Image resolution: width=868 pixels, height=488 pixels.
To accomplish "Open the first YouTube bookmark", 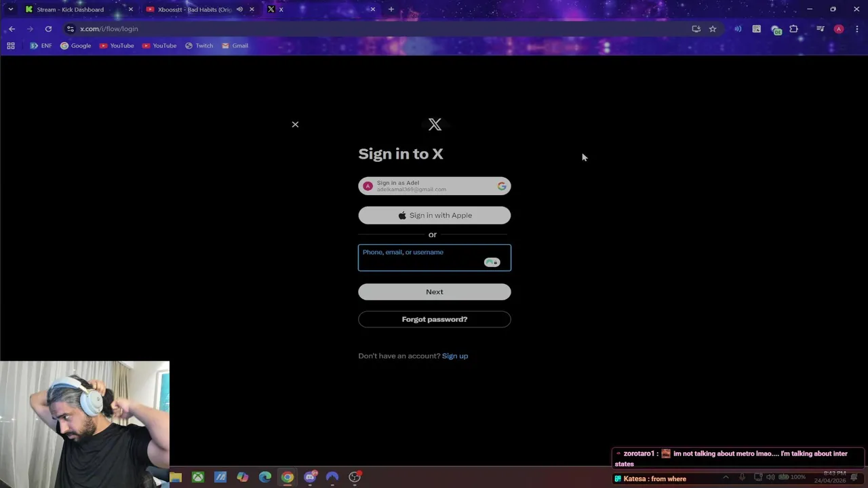I will (x=117, y=46).
